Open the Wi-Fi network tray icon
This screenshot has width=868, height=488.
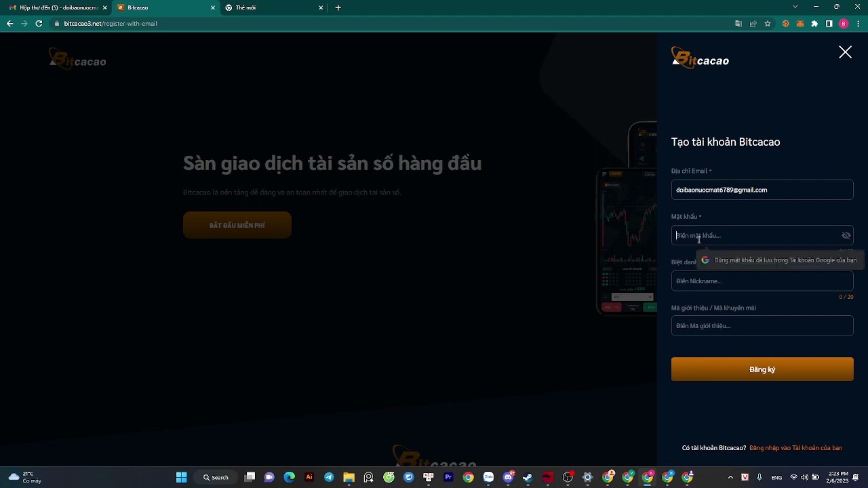(x=793, y=477)
